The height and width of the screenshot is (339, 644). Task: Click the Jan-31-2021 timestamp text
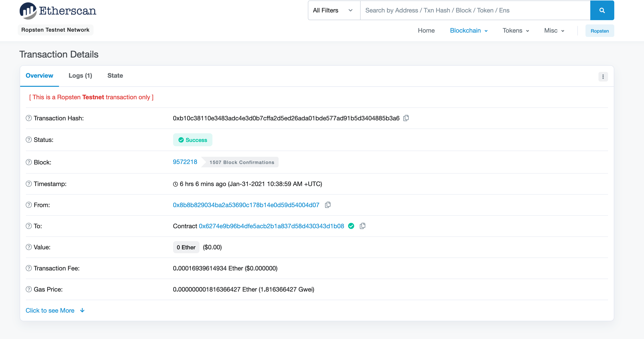click(x=275, y=184)
